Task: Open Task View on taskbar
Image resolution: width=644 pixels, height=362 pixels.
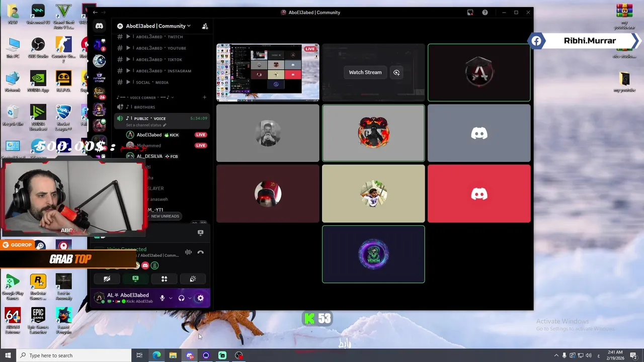Action: [139, 355]
